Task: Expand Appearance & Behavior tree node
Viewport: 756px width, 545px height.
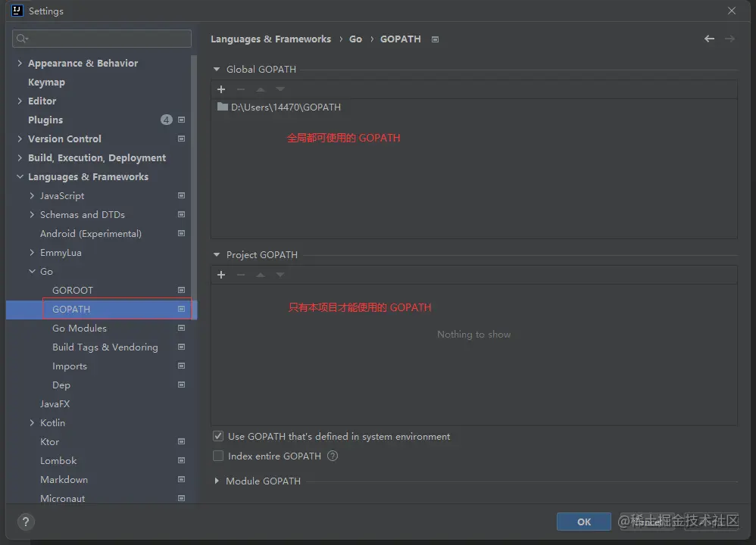Action: tap(20, 63)
